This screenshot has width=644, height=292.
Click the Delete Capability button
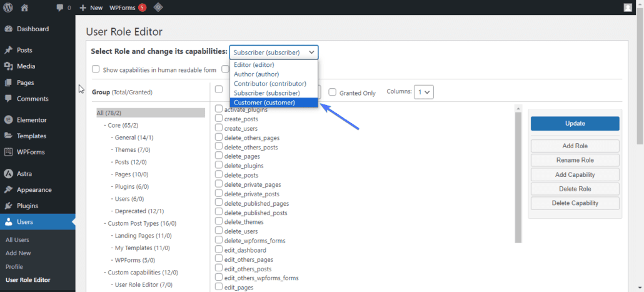(x=575, y=203)
